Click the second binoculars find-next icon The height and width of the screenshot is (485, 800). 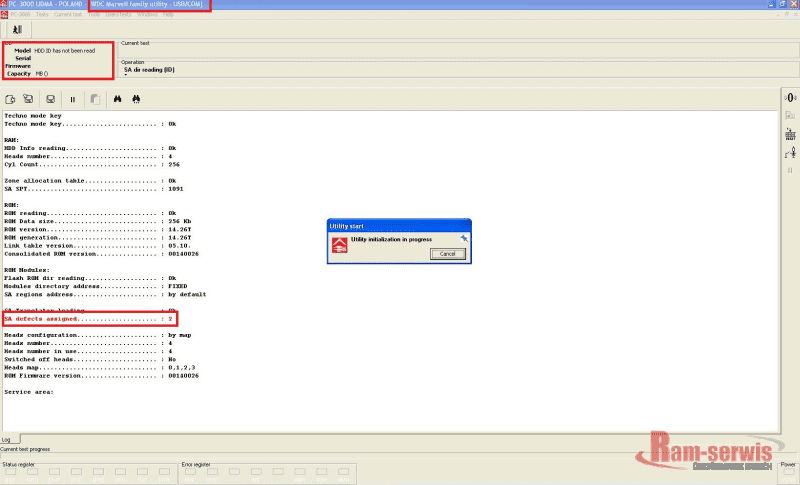pos(137,99)
